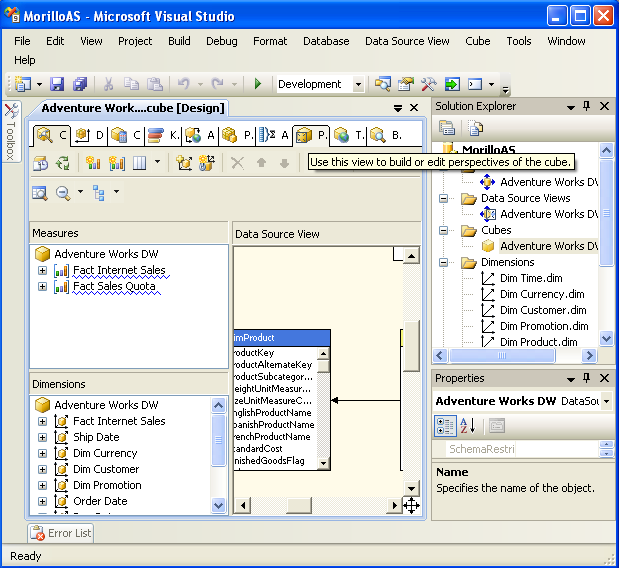
Task: Switch to the Calculations tab
Action: [x=126, y=135]
